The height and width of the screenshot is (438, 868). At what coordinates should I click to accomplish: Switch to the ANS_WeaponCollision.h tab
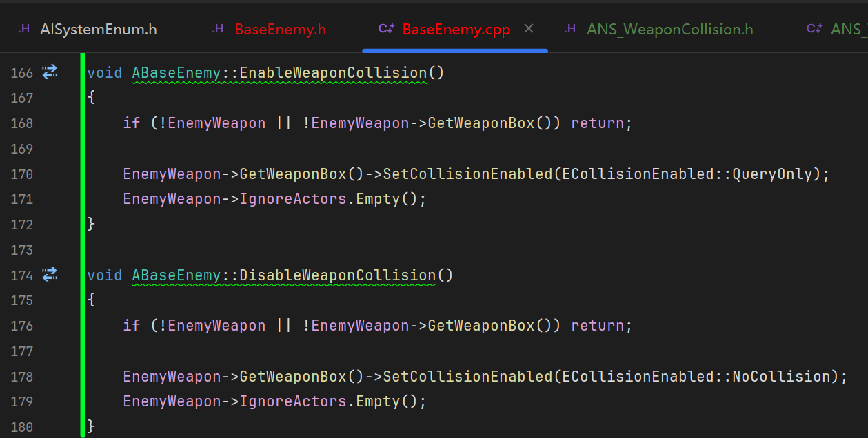click(659, 29)
